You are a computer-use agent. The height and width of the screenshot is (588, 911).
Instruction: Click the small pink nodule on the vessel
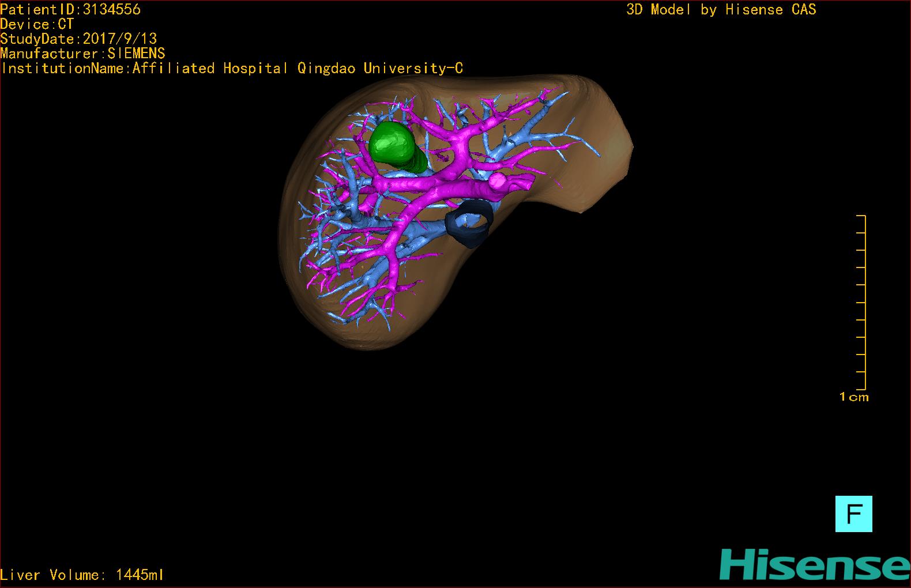[x=499, y=182]
